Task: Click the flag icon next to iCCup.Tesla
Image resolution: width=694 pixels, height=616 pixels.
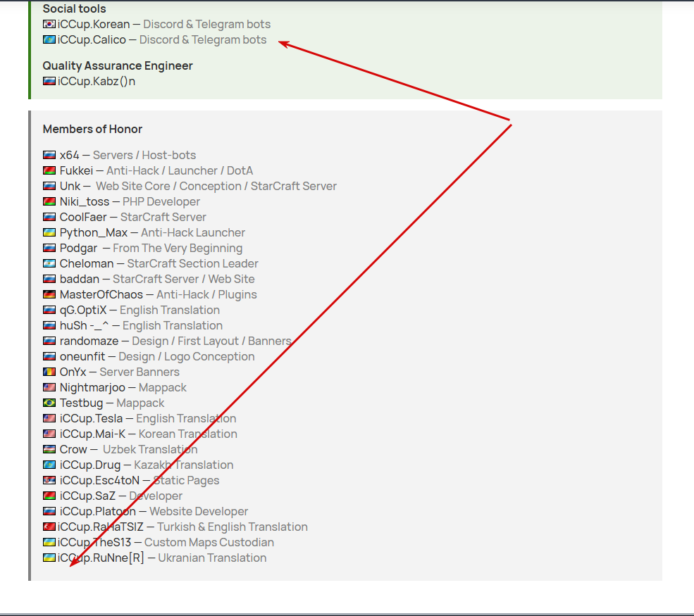Action: [x=49, y=418]
